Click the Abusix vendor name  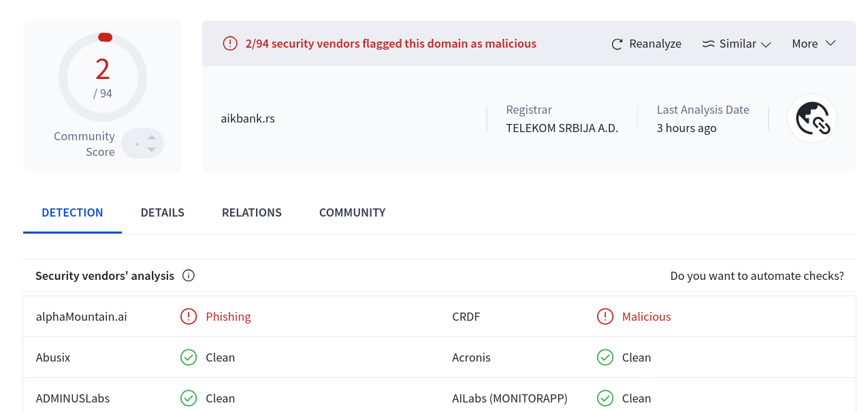point(53,358)
